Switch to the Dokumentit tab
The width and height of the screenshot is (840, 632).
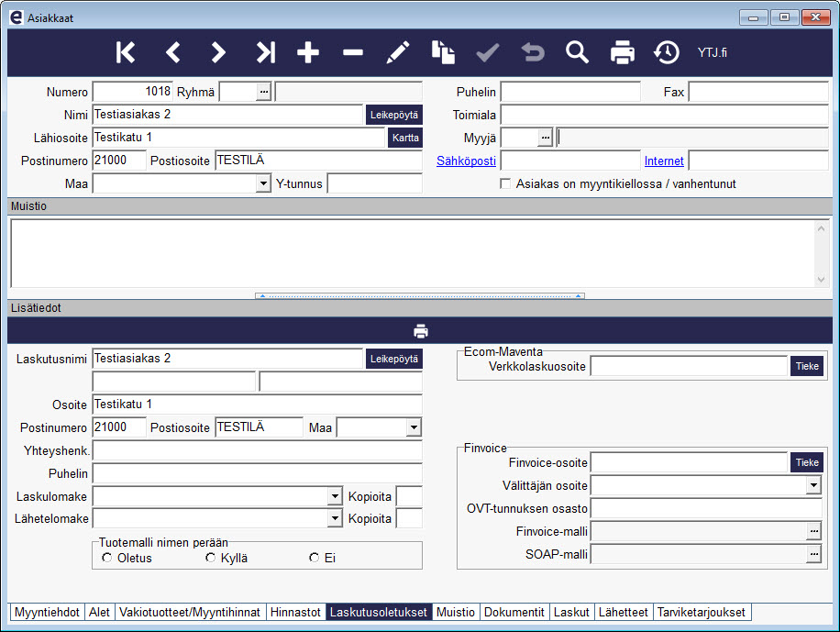(514, 612)
